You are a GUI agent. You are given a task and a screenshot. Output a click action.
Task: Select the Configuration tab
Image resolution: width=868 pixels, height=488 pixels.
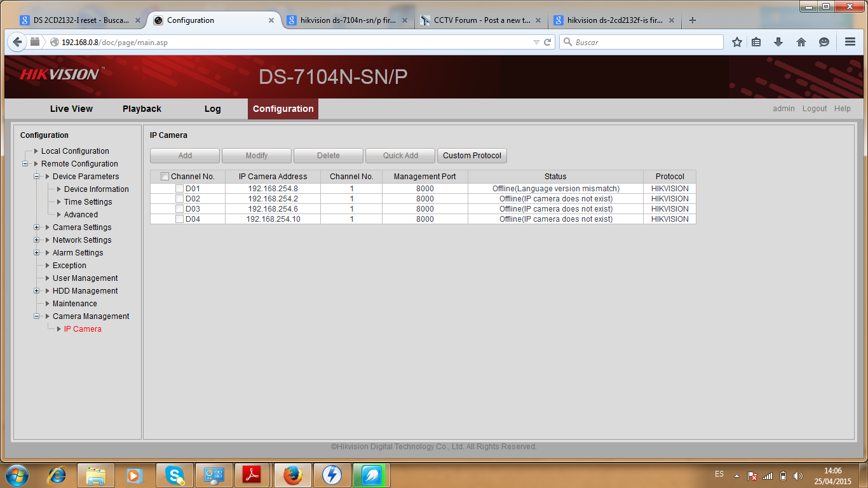[283, 109]
